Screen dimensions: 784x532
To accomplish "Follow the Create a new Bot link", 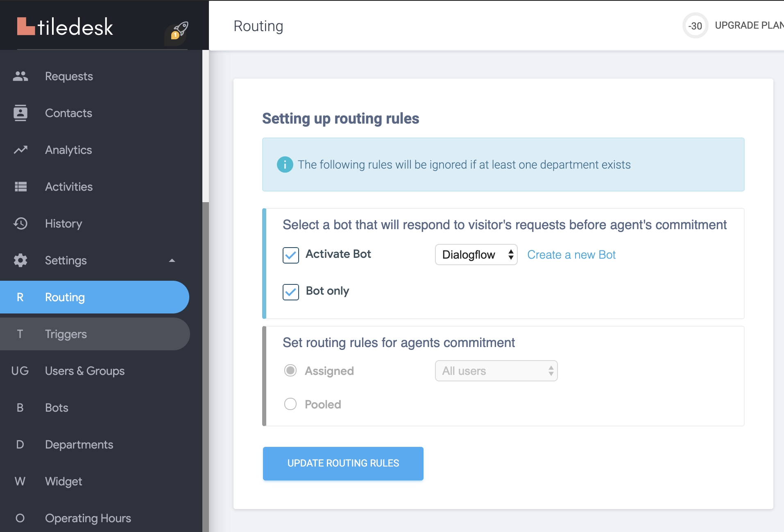I will 571,255.
